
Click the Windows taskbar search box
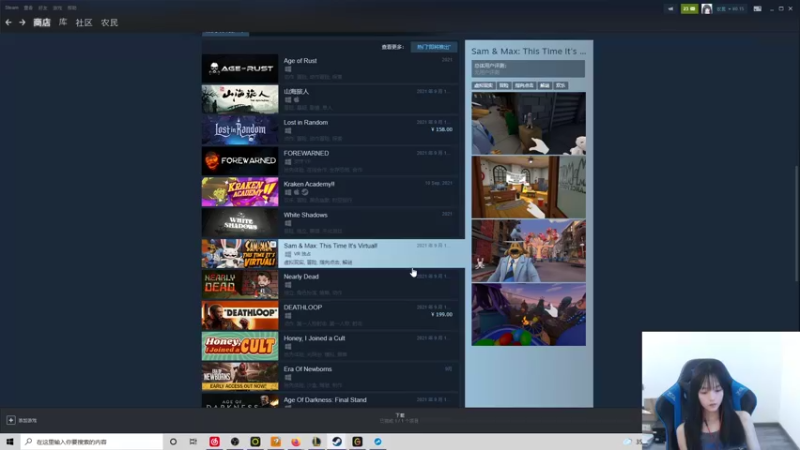tap(92, 442)
